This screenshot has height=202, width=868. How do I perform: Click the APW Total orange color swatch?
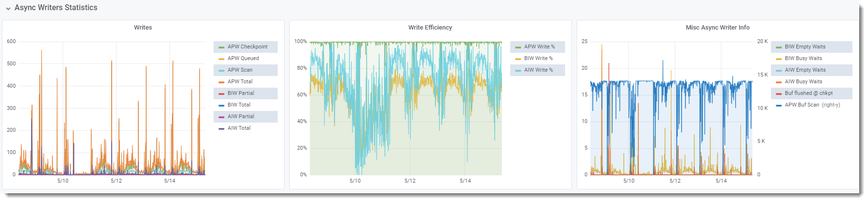click(221, 82)
